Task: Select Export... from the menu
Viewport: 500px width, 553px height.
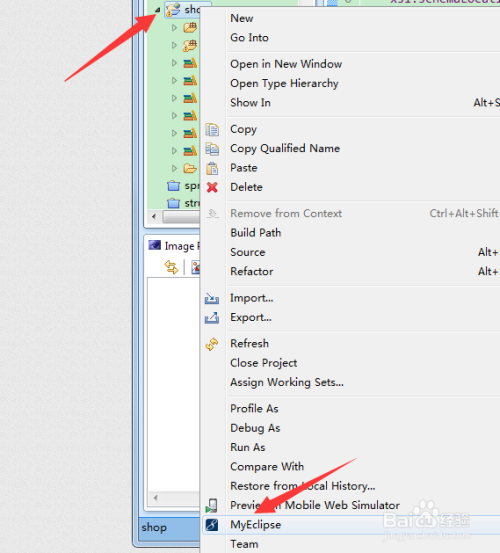Action: (x=251, y=317)
